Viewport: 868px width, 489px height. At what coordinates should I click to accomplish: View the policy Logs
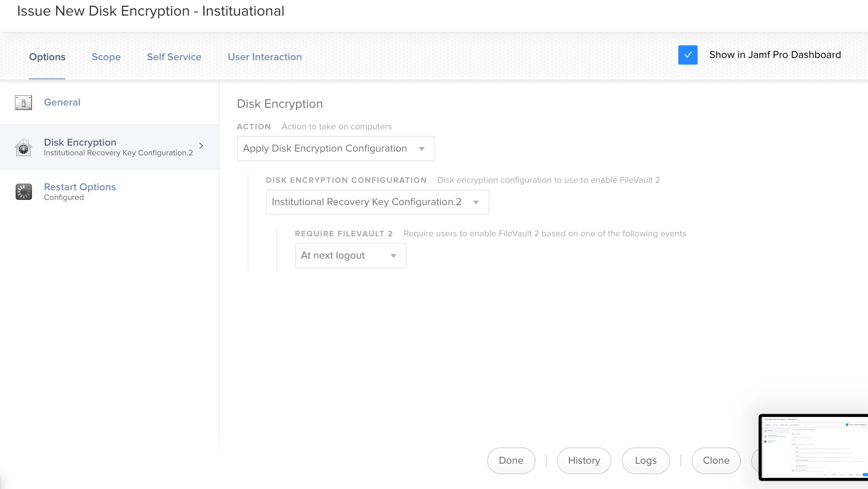coord(646,461)
